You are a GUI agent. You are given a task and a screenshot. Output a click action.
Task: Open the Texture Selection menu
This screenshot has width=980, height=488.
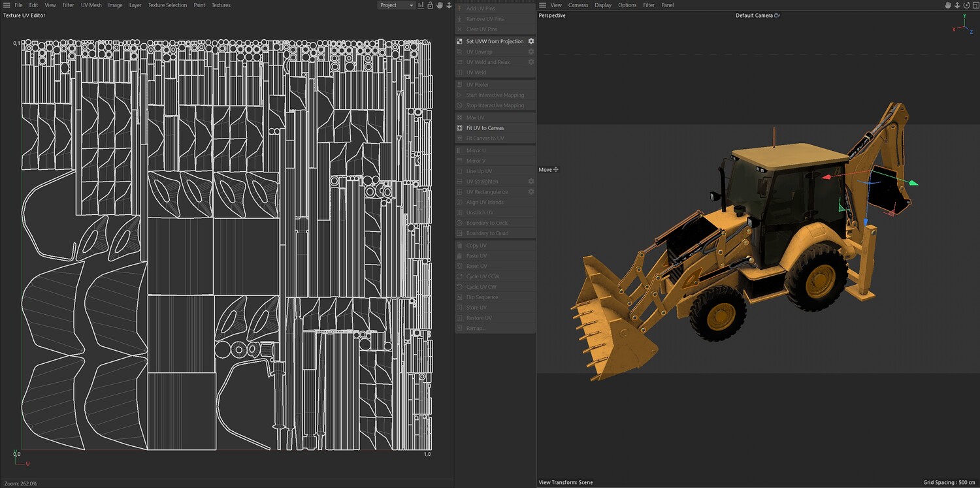pyautogui.click(x=167, y=5)
